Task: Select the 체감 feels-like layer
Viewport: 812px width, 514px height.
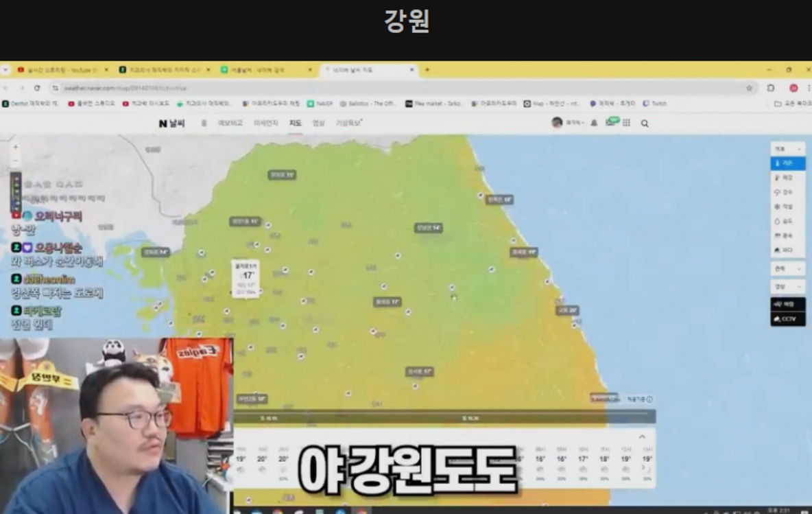Action: click(788, 178)
